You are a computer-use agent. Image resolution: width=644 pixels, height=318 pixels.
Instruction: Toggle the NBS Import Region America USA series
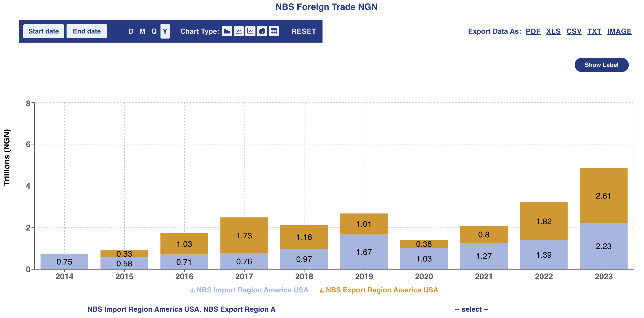click(252, 290)
